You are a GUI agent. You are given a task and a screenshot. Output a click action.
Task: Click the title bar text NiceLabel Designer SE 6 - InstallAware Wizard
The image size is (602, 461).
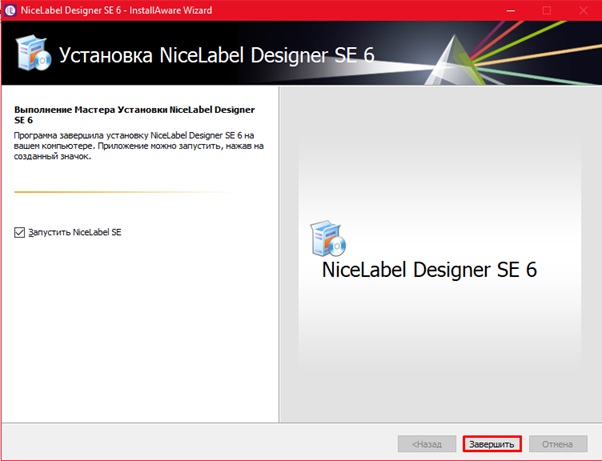click(x=116, y=10)
